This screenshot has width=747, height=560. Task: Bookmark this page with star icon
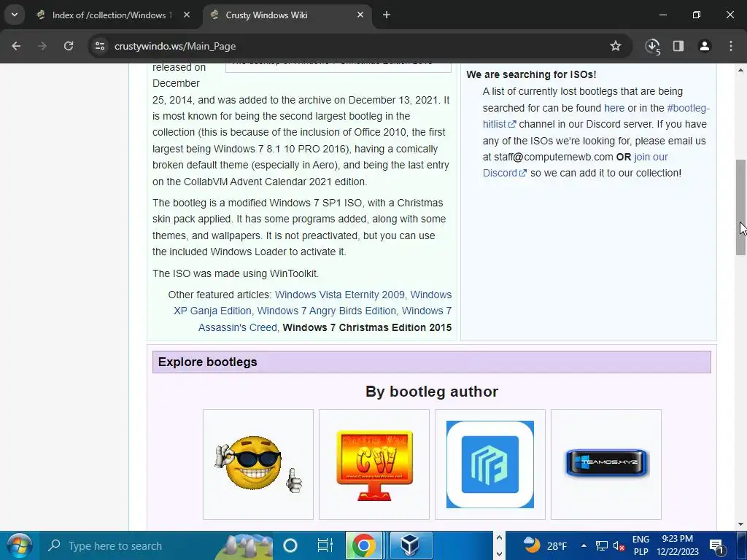tap(616, 46)
